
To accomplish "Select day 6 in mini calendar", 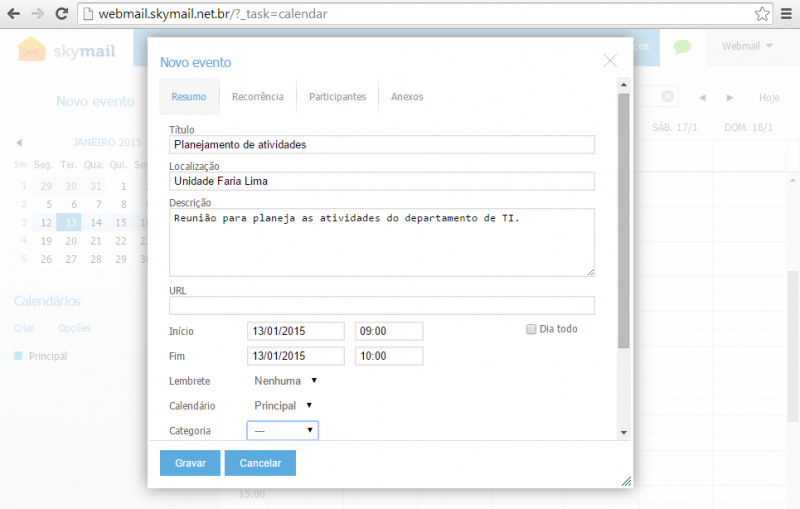I will pos(73,205).
